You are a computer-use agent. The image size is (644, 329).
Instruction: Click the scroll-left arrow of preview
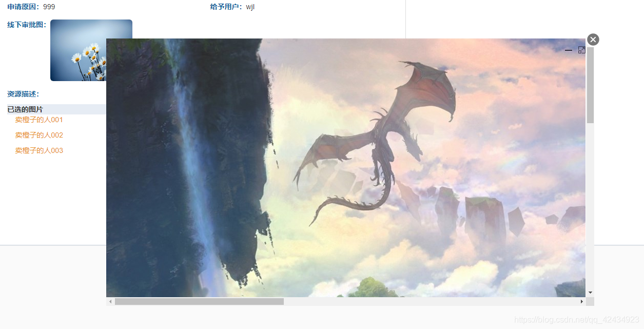pos(110,302)
